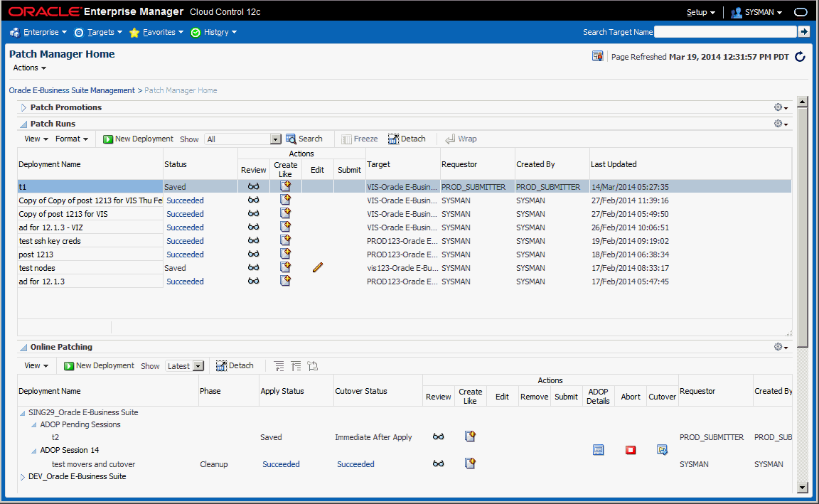Click the page settings icon beside Page Refreshed
819x504 pixels.
[597, 56]
